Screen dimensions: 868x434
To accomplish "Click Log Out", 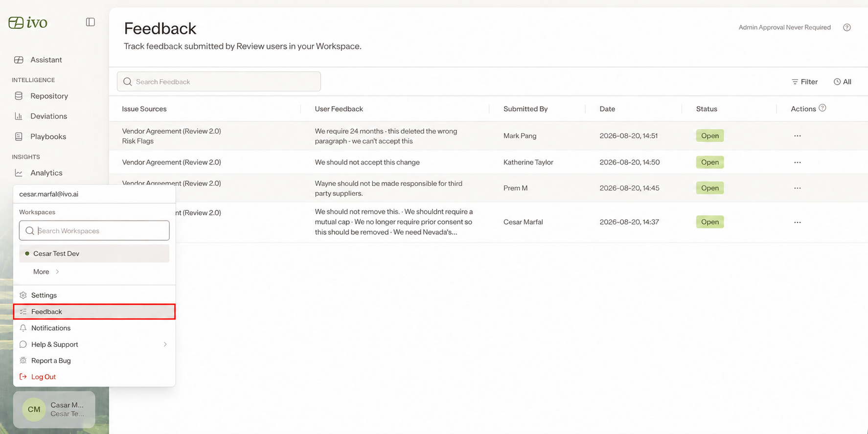I will 94,377.
